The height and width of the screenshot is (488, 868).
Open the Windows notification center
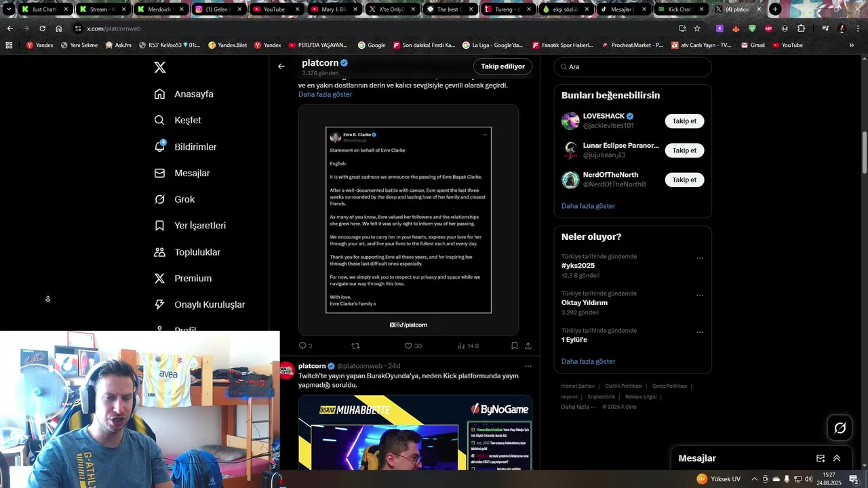click(854, 479)
